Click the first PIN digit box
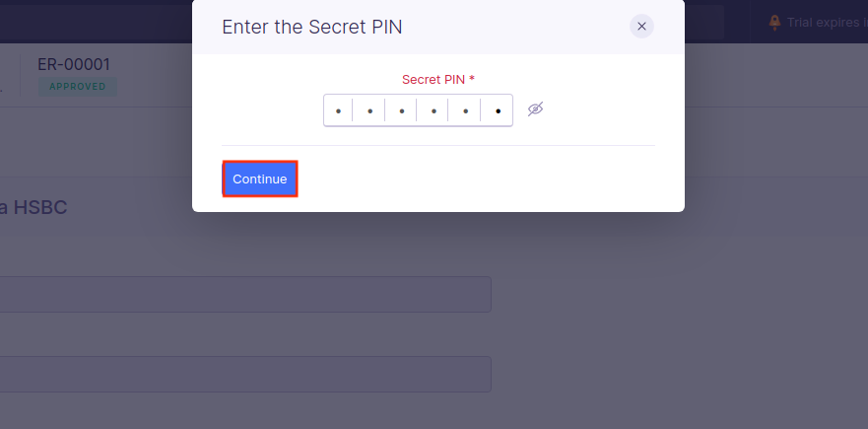The image size is (868, 429). pos(338,110)
